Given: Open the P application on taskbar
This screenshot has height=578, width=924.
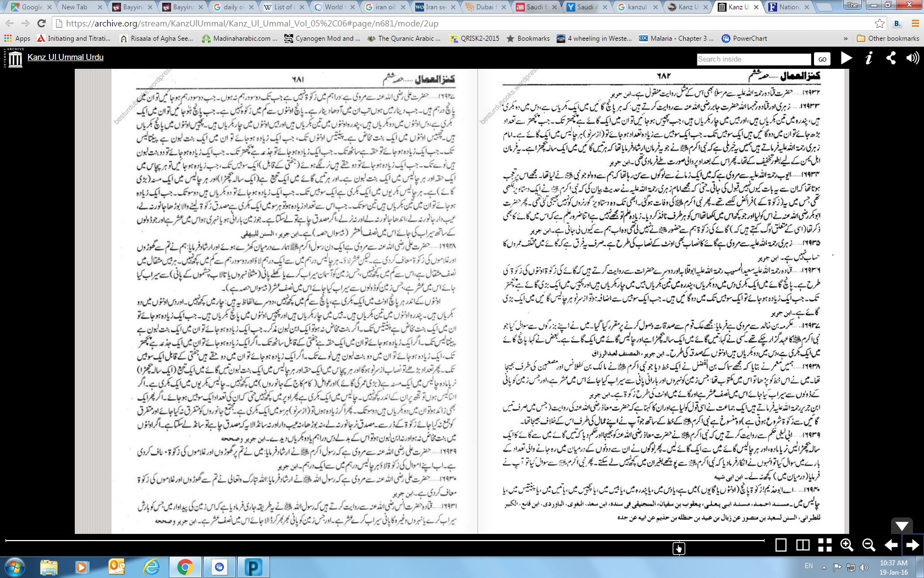Looking at the screenshot, I should (253, 567).
